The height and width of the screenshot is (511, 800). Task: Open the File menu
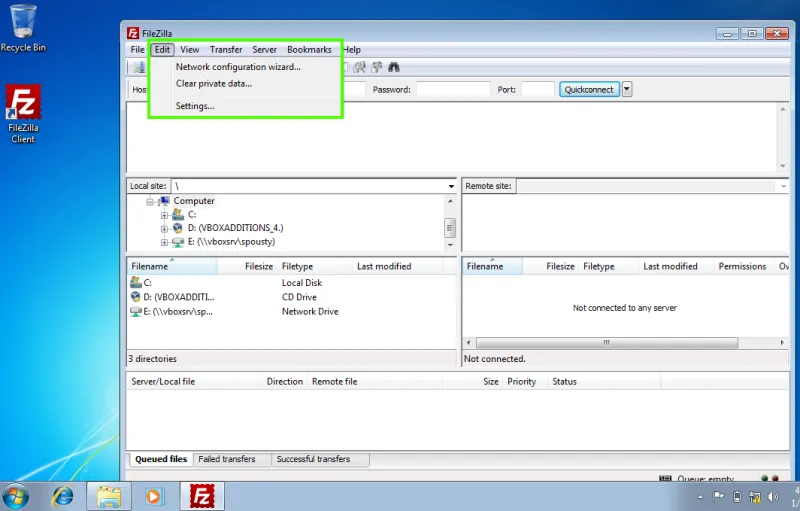137,49
